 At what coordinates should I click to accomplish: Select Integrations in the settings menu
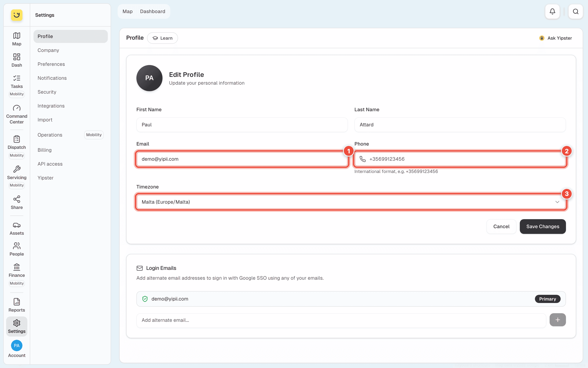point(70,106)
